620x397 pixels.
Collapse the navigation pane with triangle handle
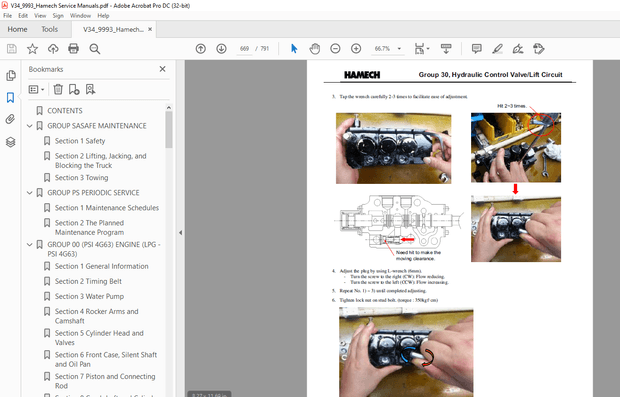pos(180,233)
